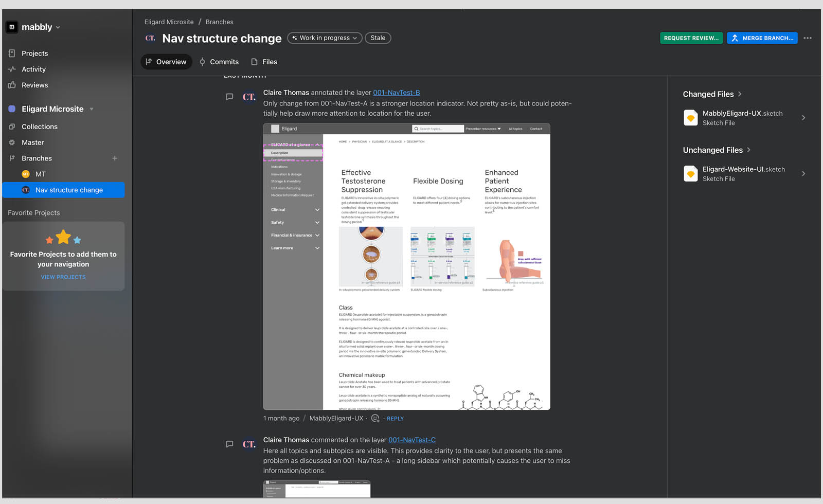823x504 pixels.
Task: Open the Activity pulse icon
Action: (x=12, y=69)
